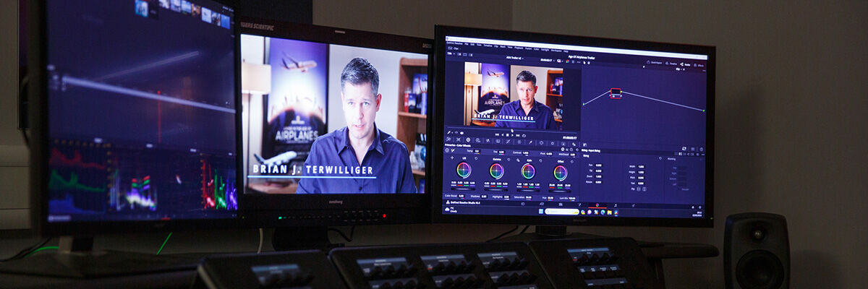Click the Contrast value field
The height and width of the screenshot is (289, 868).
click(525, 152)
